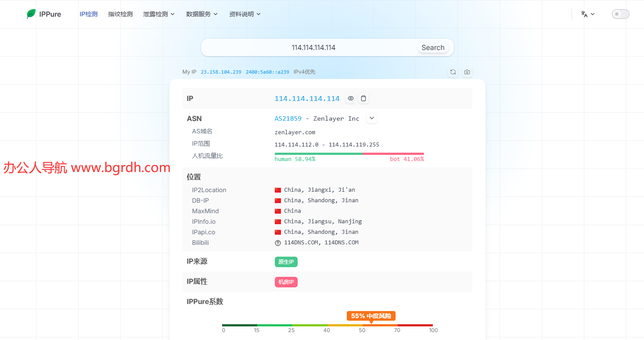The image size is (644, 340).
Task: Click the refresh icon beside My IP
Action: pyautogui.click(x=453, y=72)
